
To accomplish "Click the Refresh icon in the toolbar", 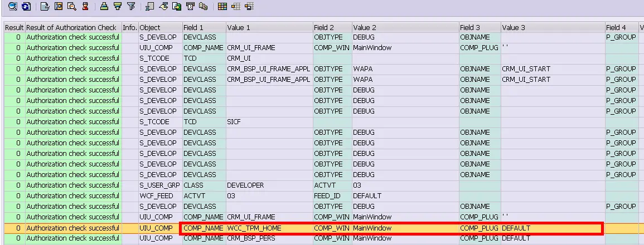I will pyautogui.click(x=26, y=6).
